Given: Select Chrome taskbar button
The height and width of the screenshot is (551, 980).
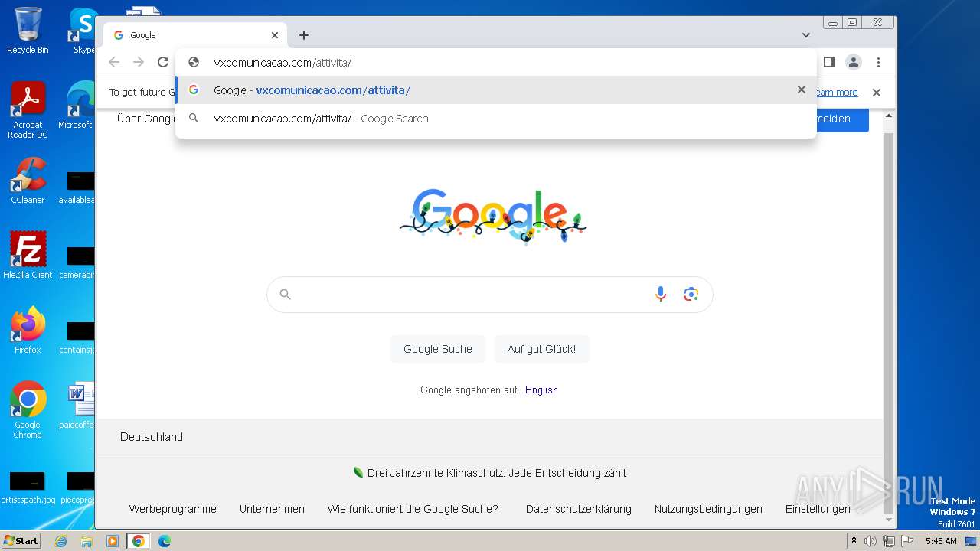Looking at the screenshot, I should (x=139, y=541).
